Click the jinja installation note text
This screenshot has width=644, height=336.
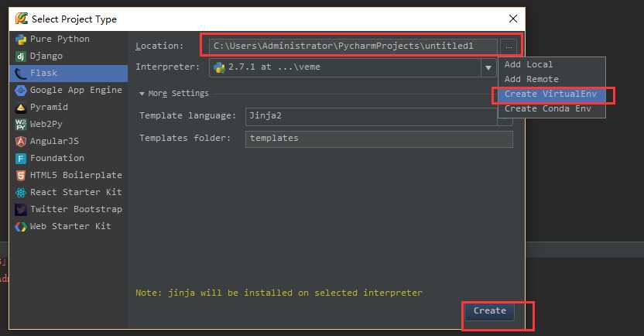click(x=279, y=293)
